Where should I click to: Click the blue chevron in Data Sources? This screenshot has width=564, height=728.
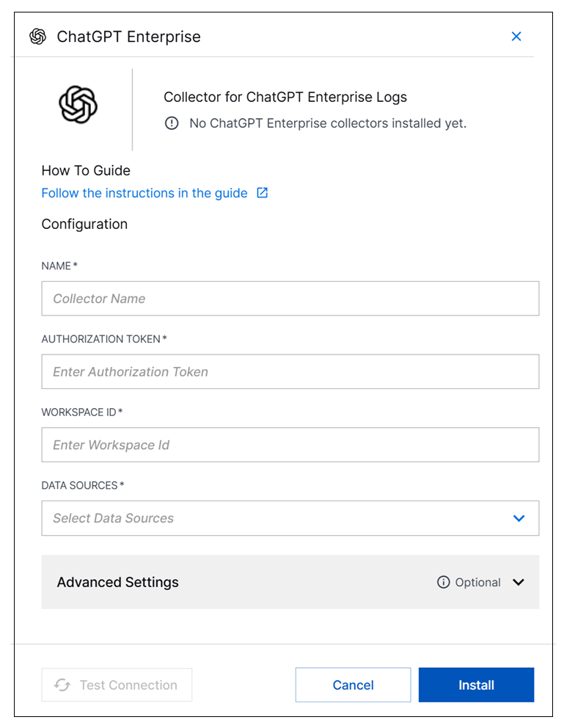[x=519, y=518]
